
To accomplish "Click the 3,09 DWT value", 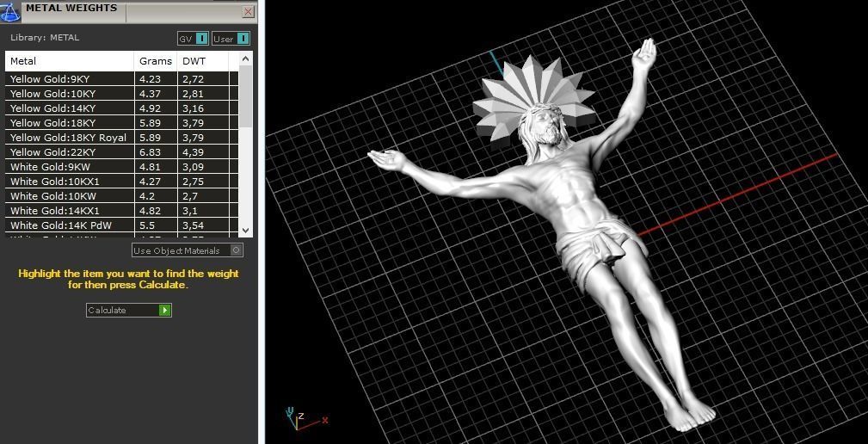I will tap(193, 167).
